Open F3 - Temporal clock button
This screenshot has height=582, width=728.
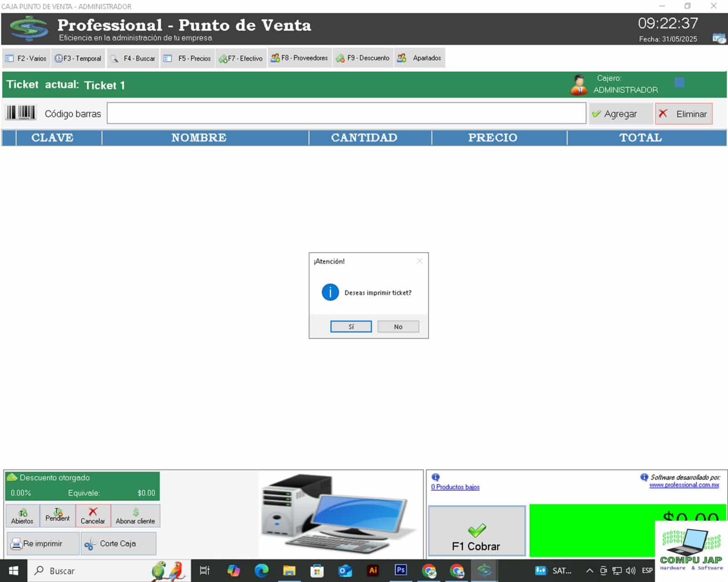point(78,58)
